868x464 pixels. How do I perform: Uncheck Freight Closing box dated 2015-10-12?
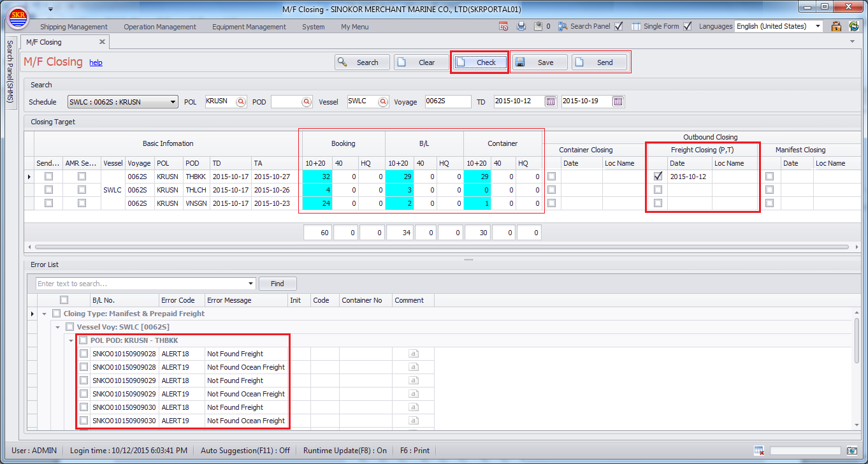[x=658, y=177]
